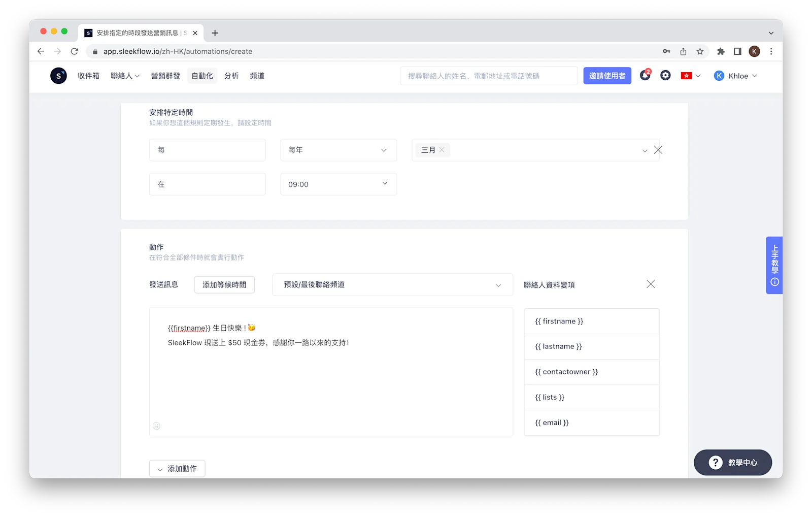Click the browser address bar URL
This screenshot has width=812, height=517.
178,51
